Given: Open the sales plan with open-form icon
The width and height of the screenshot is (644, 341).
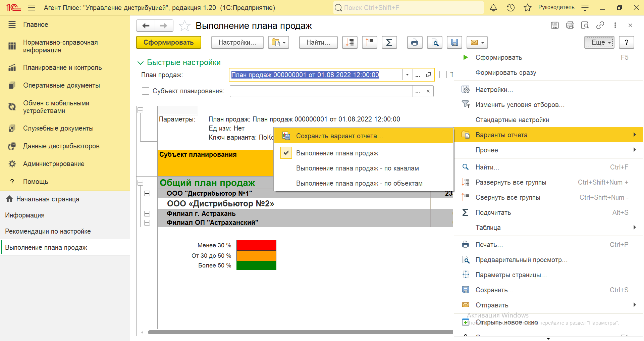Looking at the screenshot, I should click(x=428, y=75).
